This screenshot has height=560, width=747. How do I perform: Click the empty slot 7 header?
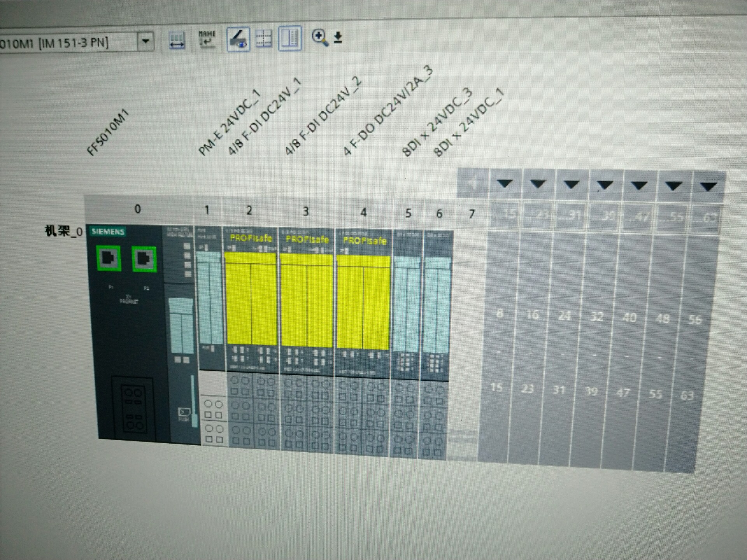point(472,214)
